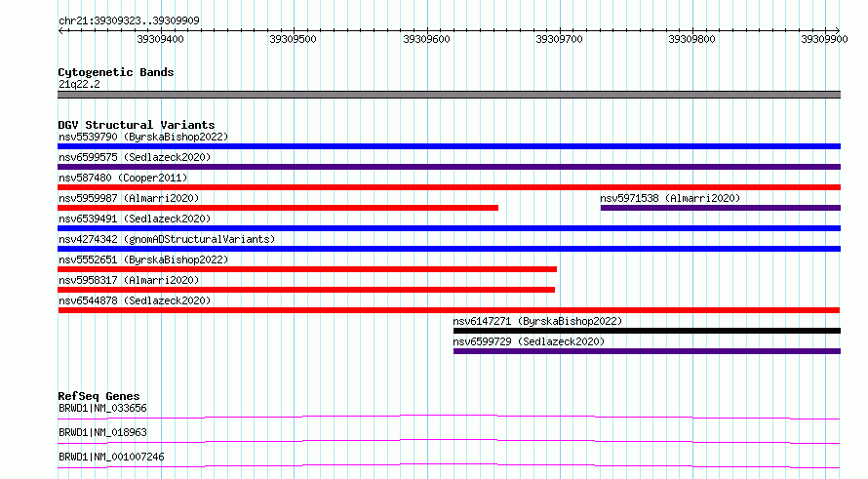Click the magenta BRWD1 NM_001007246 transcript line
This screenshot has height=479, width=868.
click(x=449, y=465)
